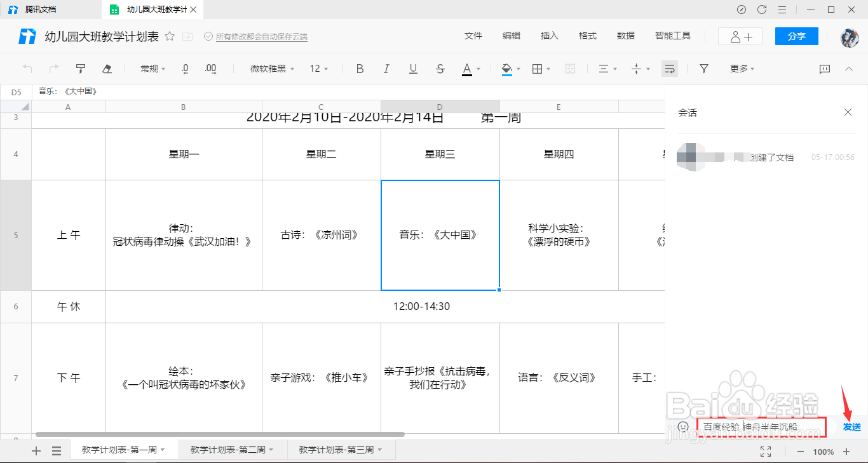868x463 pixels.
Task: Click the refresh icon in title bar
Action: click(x=762, y=10)
